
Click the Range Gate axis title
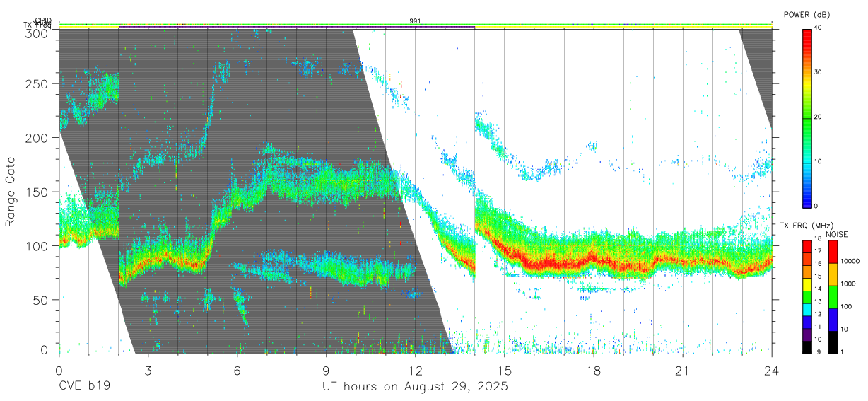pyautogui.click(x=11, y=192)
